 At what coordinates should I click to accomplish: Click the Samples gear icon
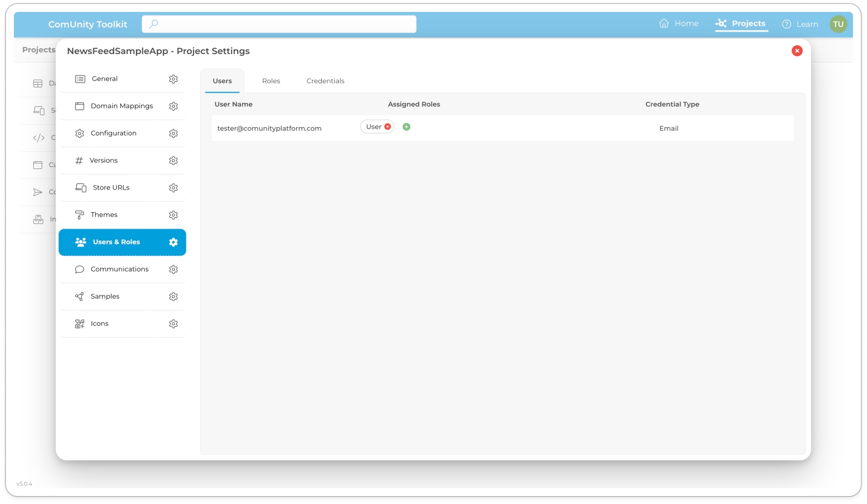pos(173,297)
